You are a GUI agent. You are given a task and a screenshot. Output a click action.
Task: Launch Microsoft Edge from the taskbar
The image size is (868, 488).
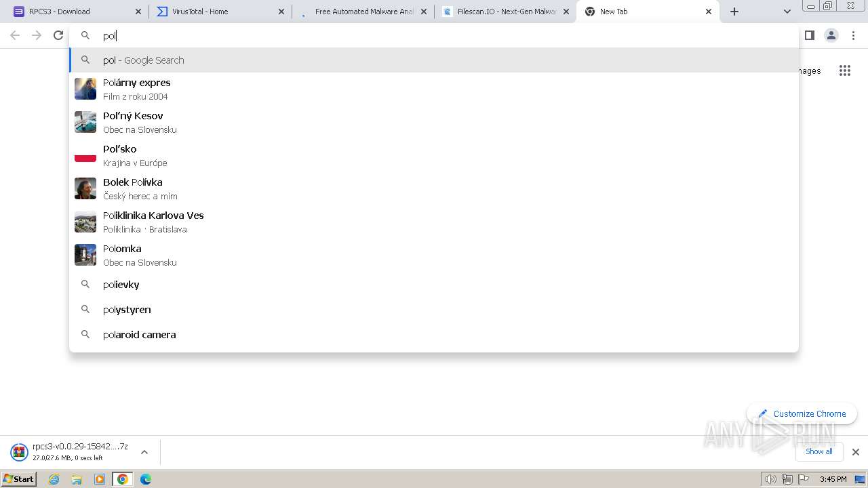point(146,479)
